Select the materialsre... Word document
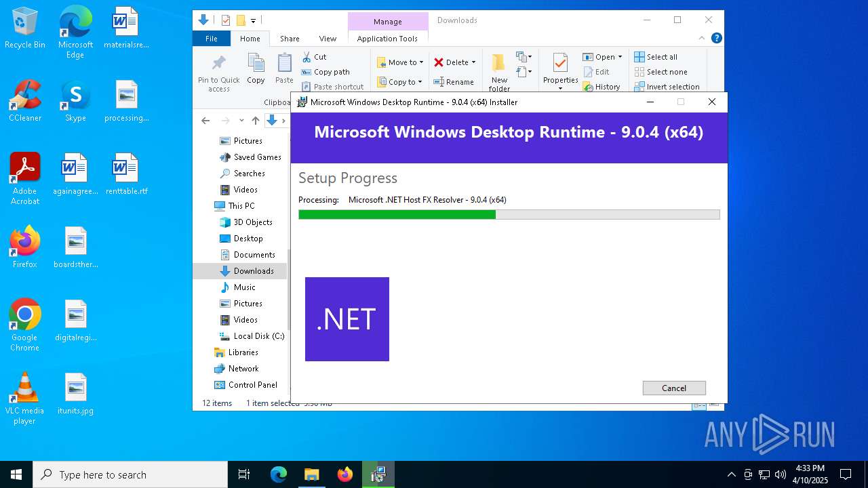The image size is (868, 488). (x=126, y=28)
